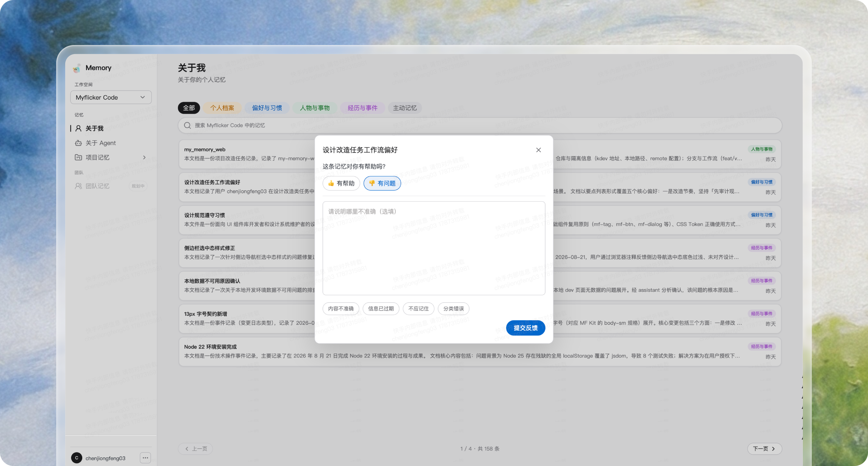Focus the 搜索 Myflicker Code 中的记忆 field
The height and width of the screenshot is (466, 868).
pos(480,126)
